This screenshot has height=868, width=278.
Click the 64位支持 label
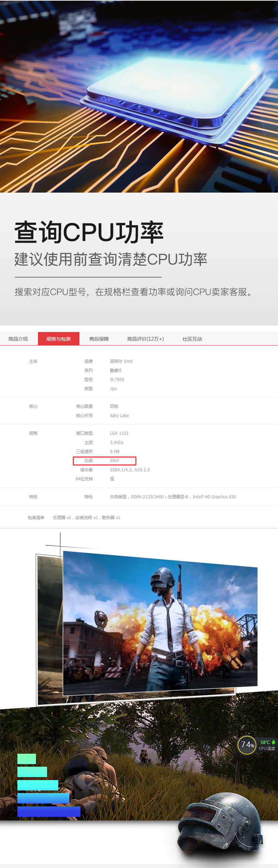(84, 479)
